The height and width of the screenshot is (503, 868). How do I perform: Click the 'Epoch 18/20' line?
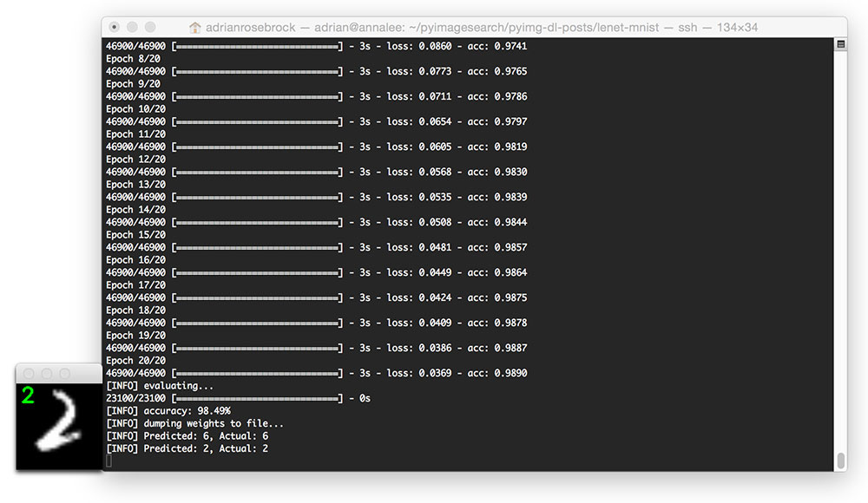pos(135,310)
